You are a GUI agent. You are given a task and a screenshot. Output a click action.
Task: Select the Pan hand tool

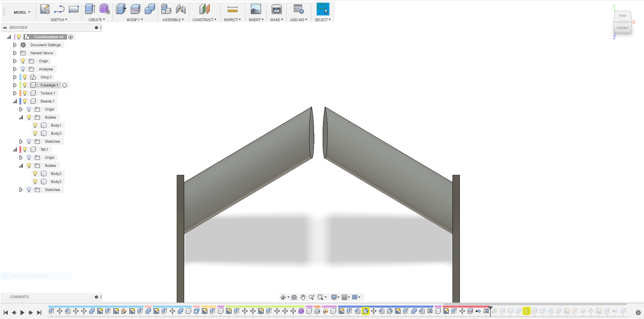303,297
